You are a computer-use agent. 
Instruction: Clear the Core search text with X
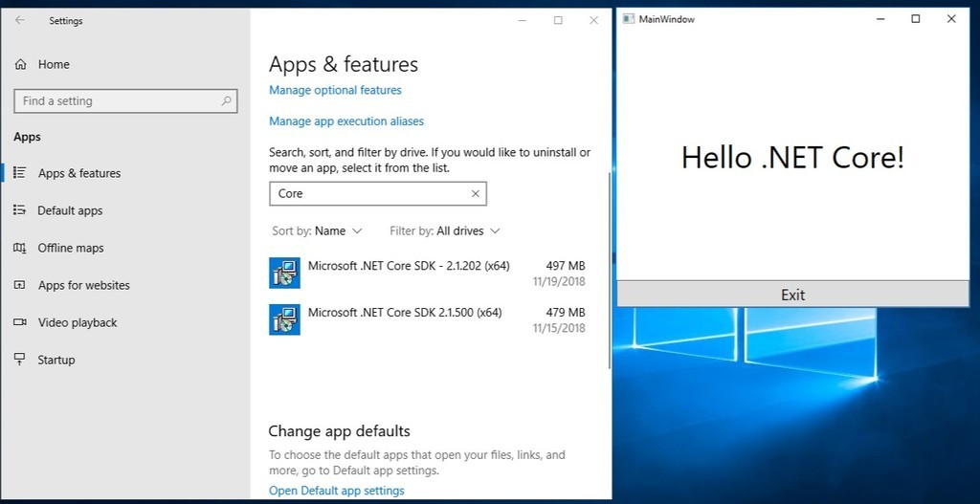coord(475,193)
